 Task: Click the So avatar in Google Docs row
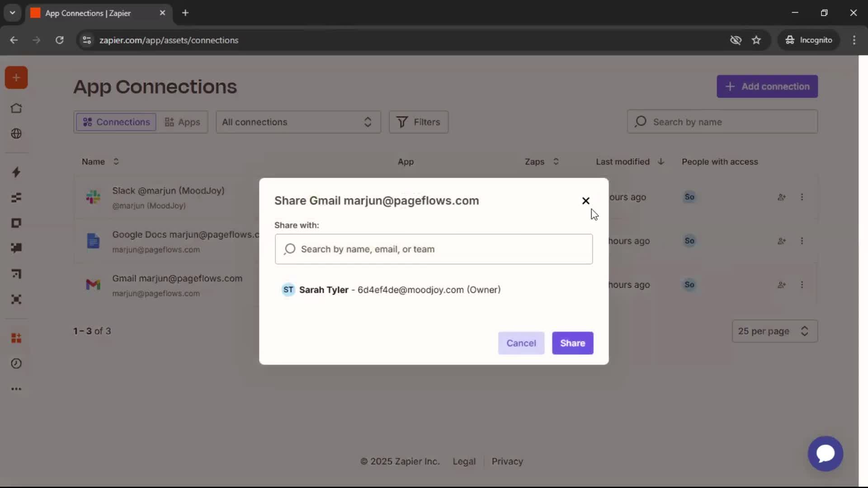pyautogui.click(x=689, y=241)
